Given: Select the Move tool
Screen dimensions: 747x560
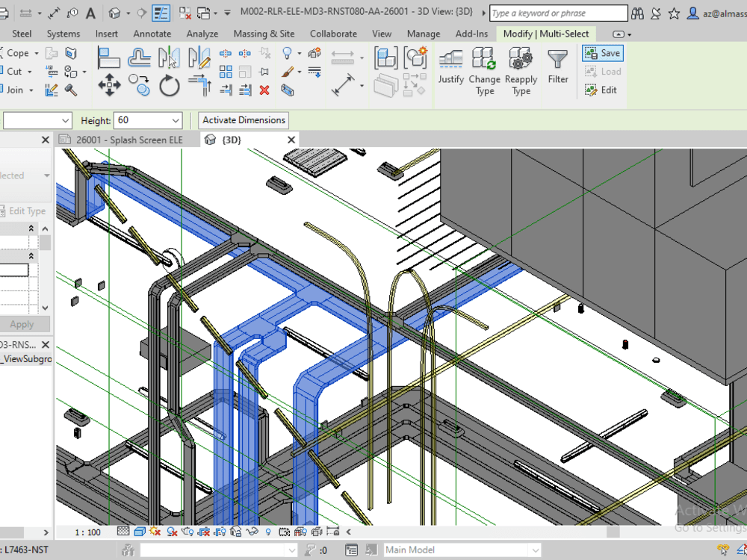Looking at the screenshot, I should [109, 86].
